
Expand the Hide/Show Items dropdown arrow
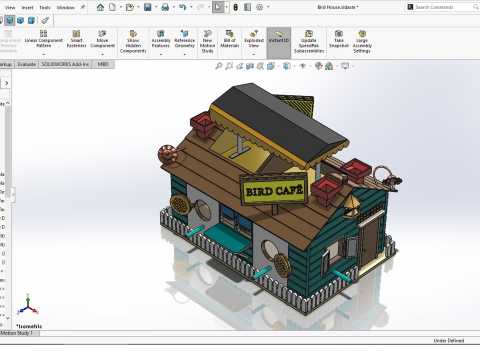(310, 66)
